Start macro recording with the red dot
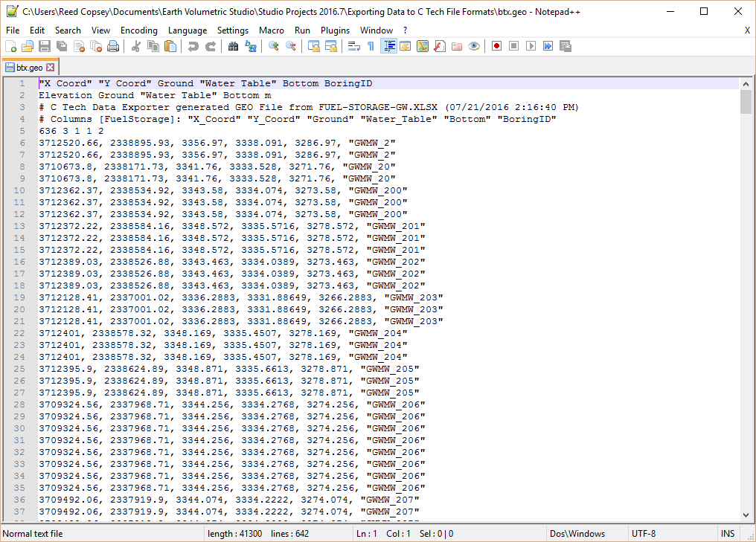This screenshot has height=542, width=756. click(496, 46)
